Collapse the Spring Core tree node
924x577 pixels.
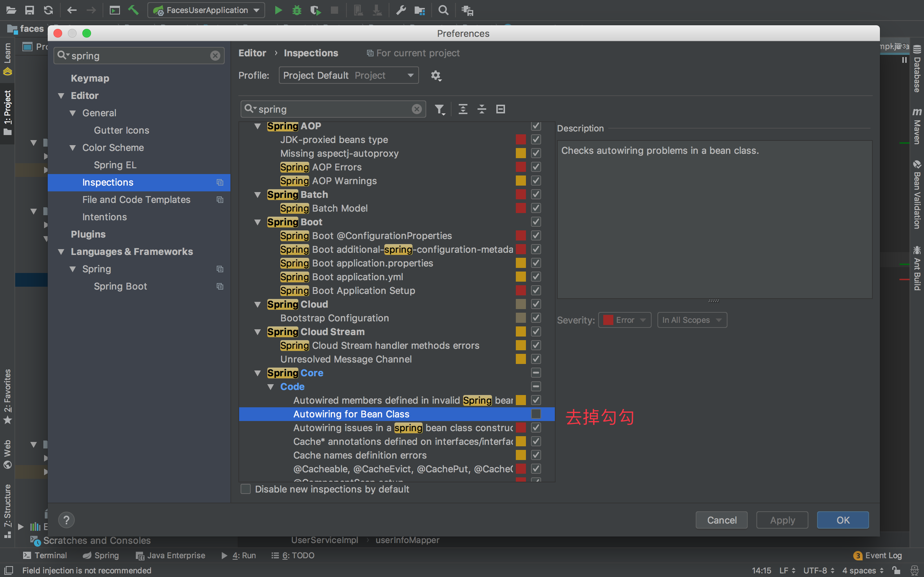point(258,373)
